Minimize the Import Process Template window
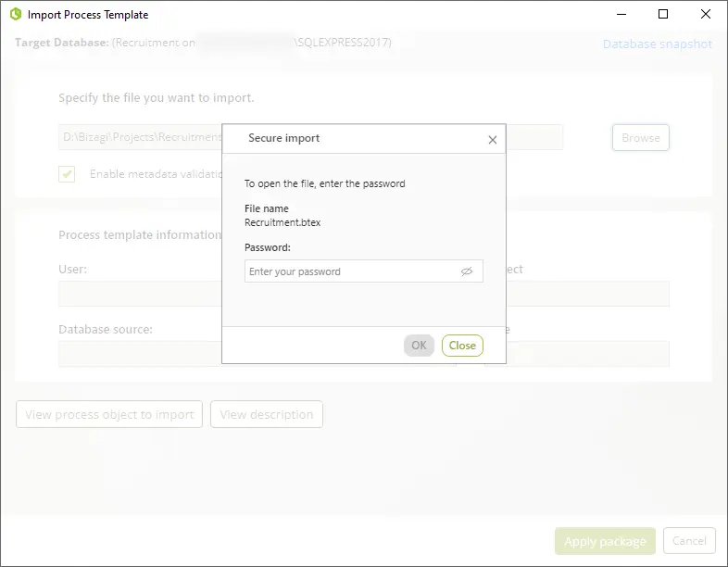728x567 pixels. [x=621, y=14]
